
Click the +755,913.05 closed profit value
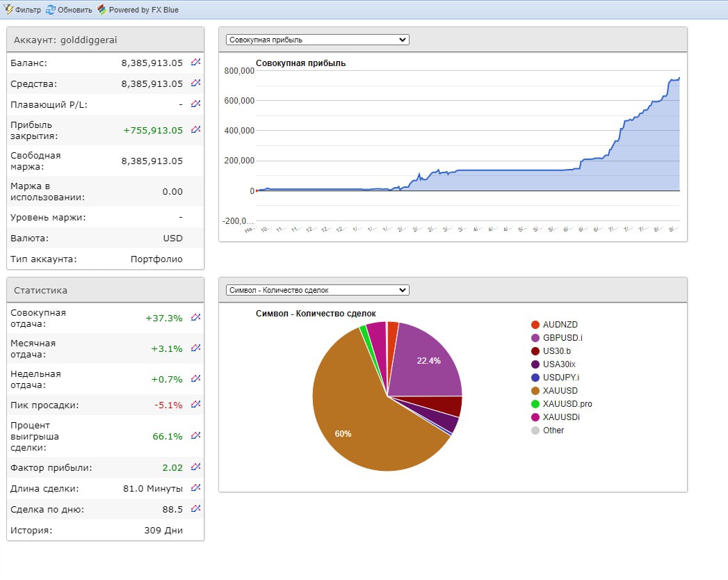coord(153,131)
